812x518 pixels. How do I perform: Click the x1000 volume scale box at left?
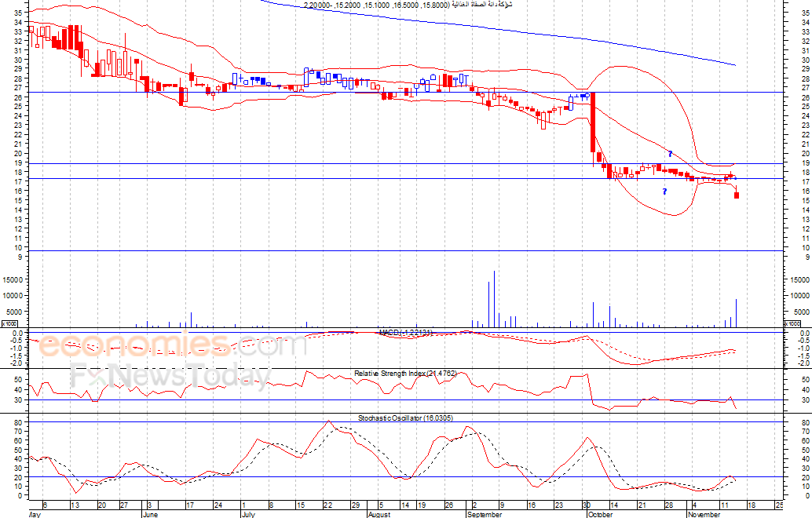[10, 323]
